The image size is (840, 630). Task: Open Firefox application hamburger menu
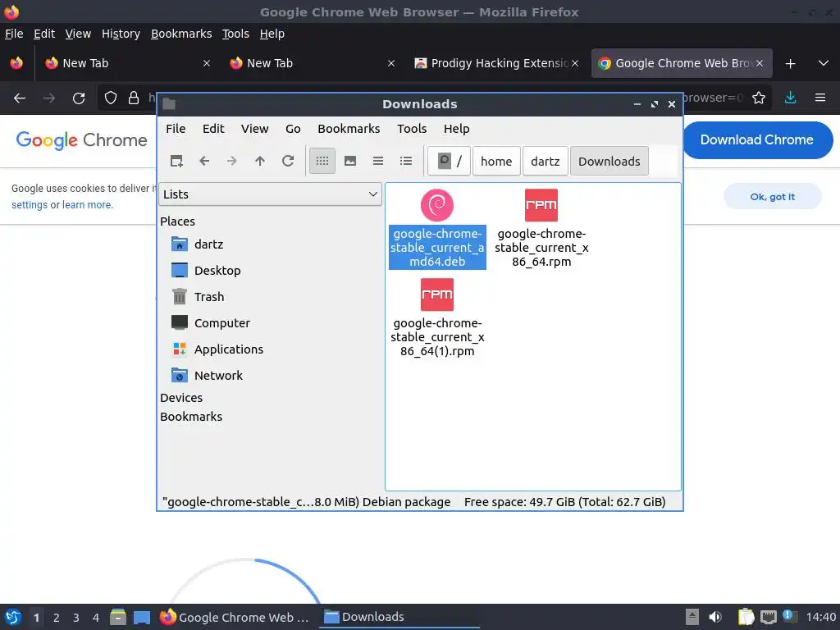(x=820, y=98)
